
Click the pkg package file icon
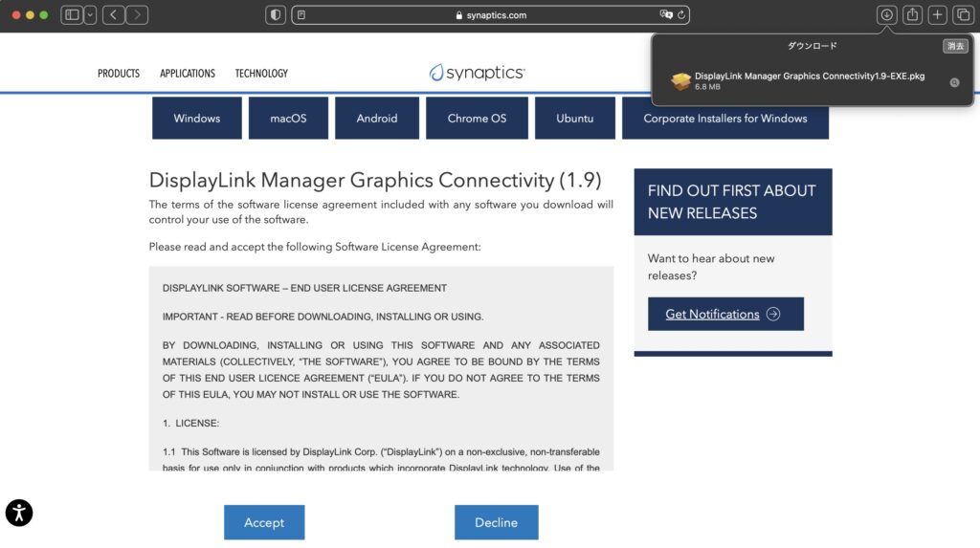coord(680,80)
